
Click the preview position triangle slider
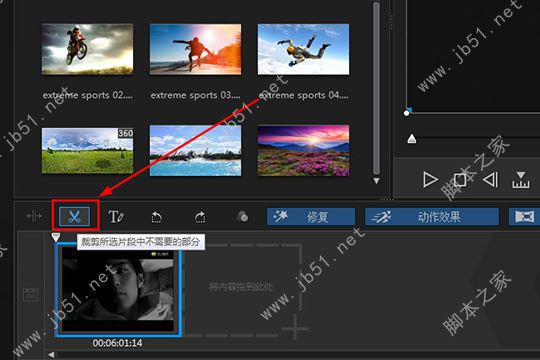pyautogui.click(x=412, y=139)
